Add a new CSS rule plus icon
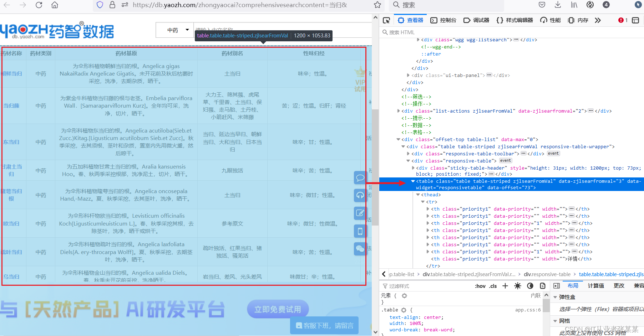The height and width of the screenshot is (336, 644). tap(505, 286)
